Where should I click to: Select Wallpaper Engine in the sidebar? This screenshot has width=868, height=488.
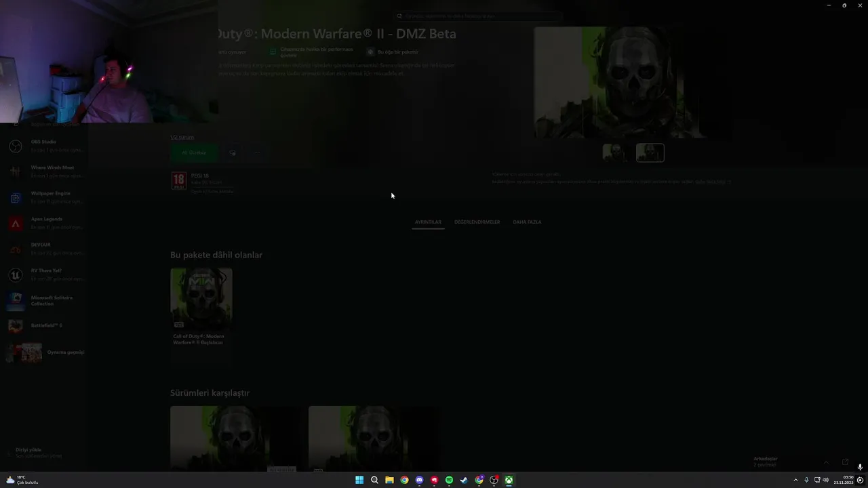pos(44,197)
